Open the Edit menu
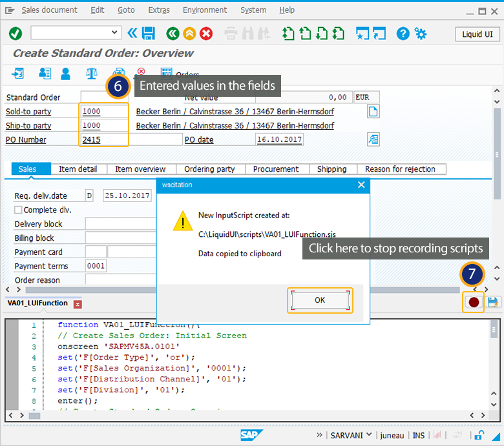This screenshot has width=504, height=446. [x=97, y=10]
